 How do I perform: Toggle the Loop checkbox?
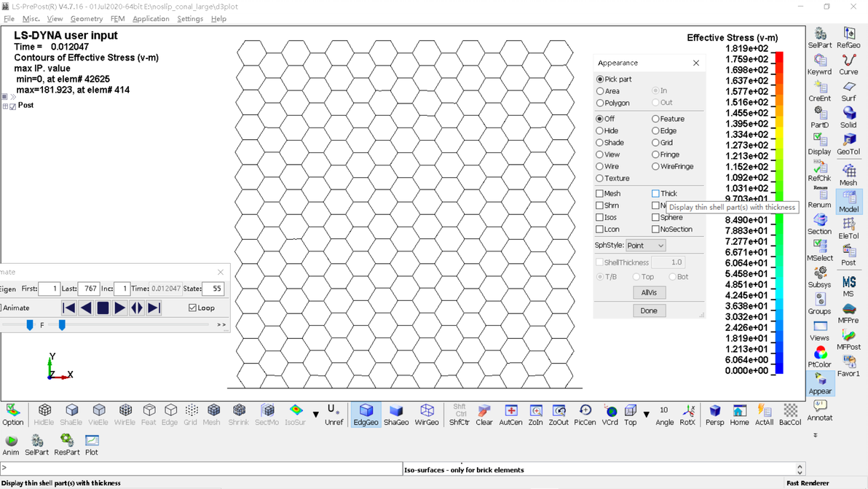193,308
